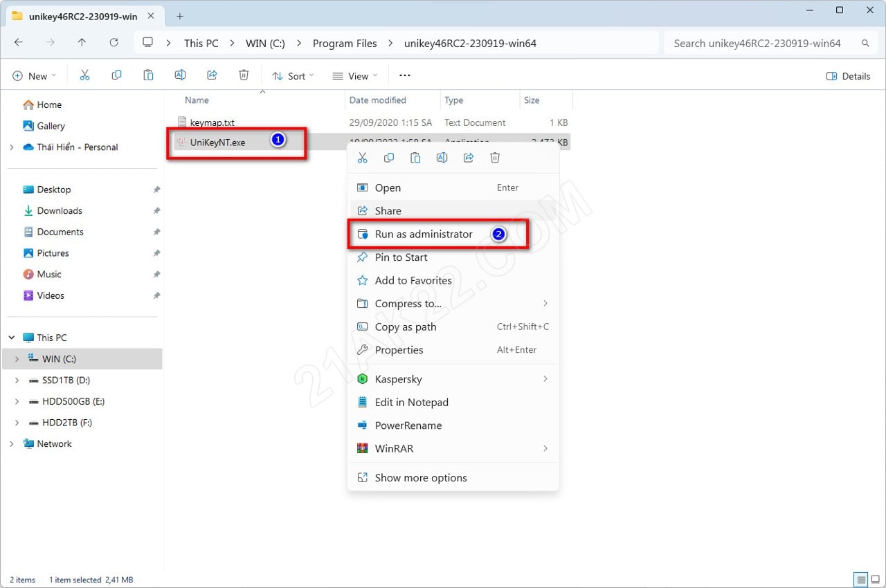Expand the Thái Hiển - Personal tree node
This screenshot has height=588, width=886.
coord(11,147)
